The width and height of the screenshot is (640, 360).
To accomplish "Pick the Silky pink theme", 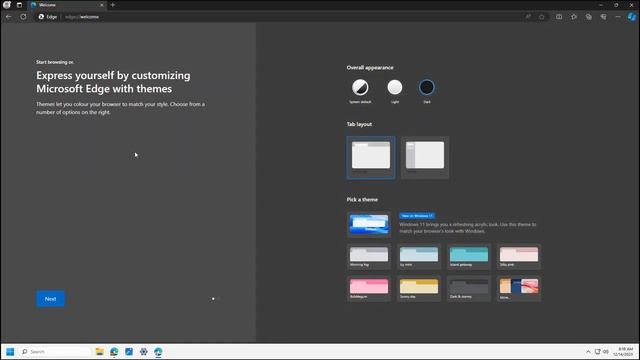I will pos(519,257).
